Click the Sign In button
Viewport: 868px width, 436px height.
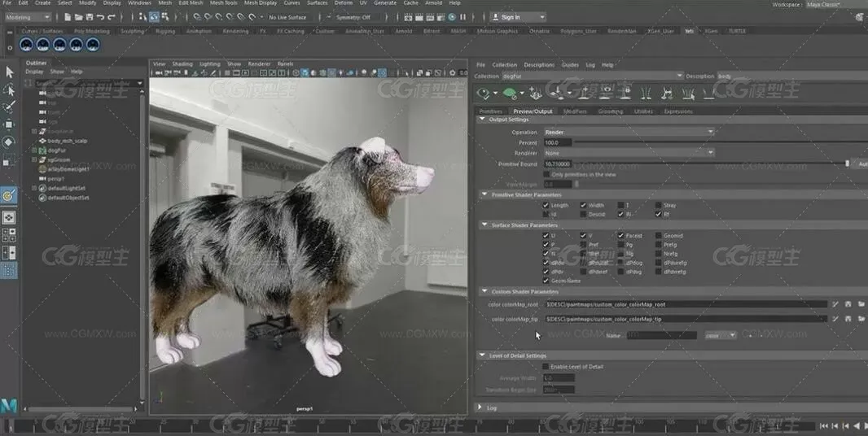(518, 17)
